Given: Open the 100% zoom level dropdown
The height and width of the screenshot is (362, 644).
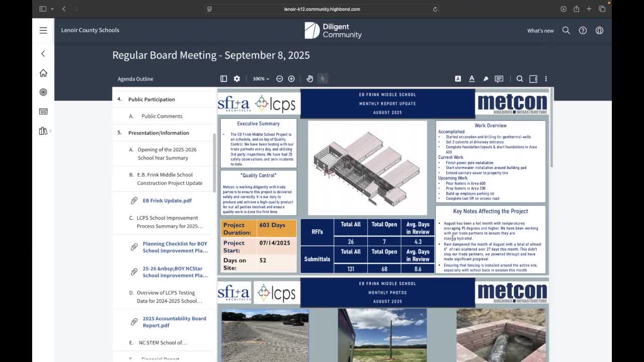Looking at the screenshot, I should point(261,79).
